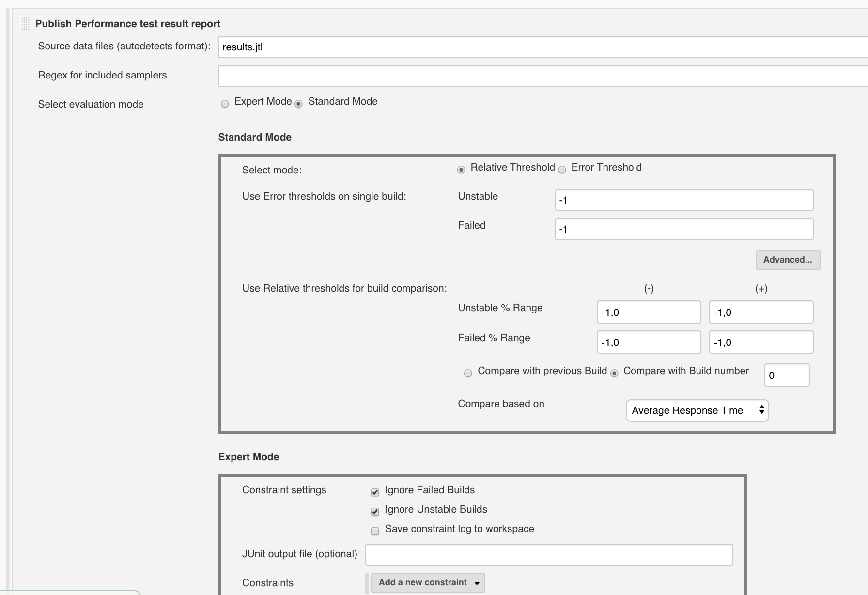Click the Use Relative thresholds for build comparison label
Image resolution: width=868 pixels, height=595 pixels.
coord(344,288)
